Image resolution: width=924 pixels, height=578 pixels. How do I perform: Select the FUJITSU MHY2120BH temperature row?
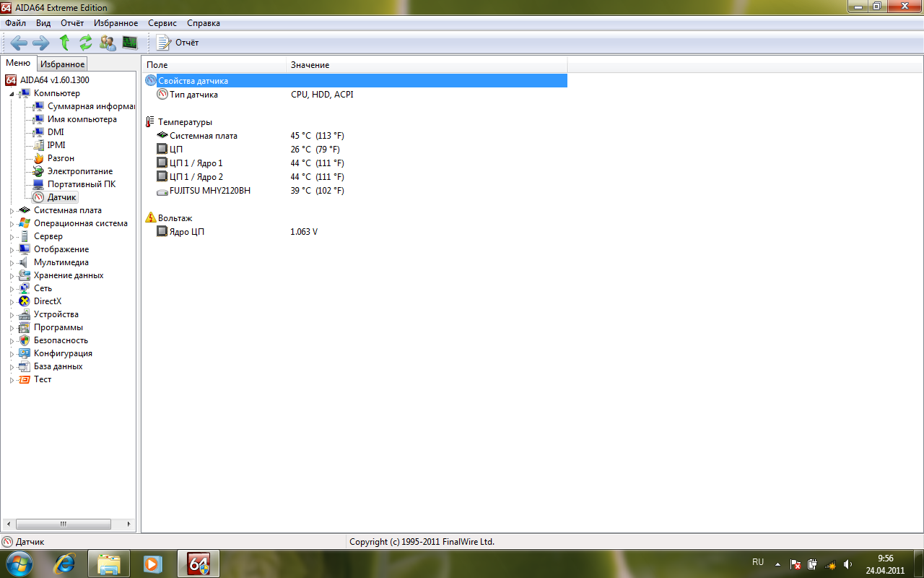(x=355, y=191)
